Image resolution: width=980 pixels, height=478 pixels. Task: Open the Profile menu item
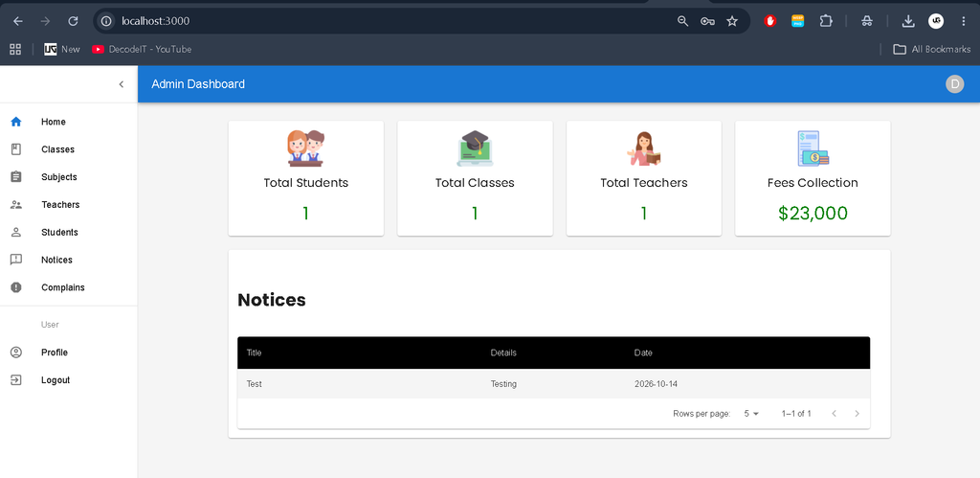[69, 353]
